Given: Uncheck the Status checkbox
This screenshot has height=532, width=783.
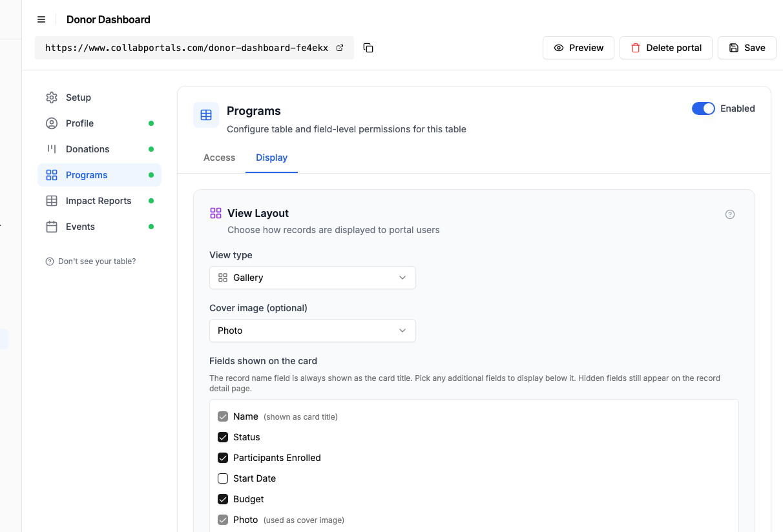Looking at the screenshot, I should point(223,437).
